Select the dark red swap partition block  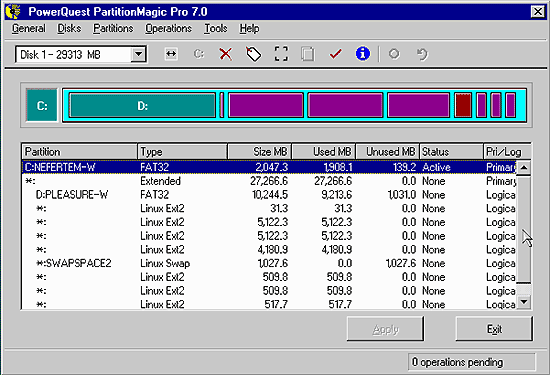coord(463,105)
